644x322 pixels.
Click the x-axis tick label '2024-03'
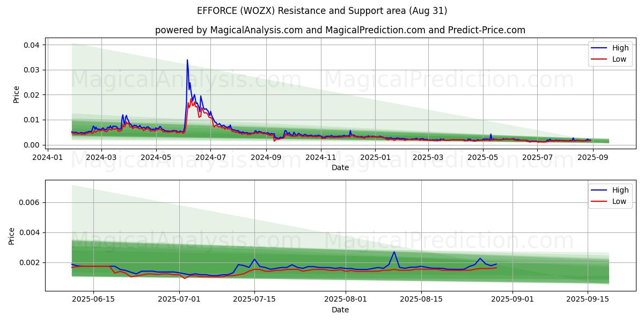pyautogui.click(x=101, y=157)
